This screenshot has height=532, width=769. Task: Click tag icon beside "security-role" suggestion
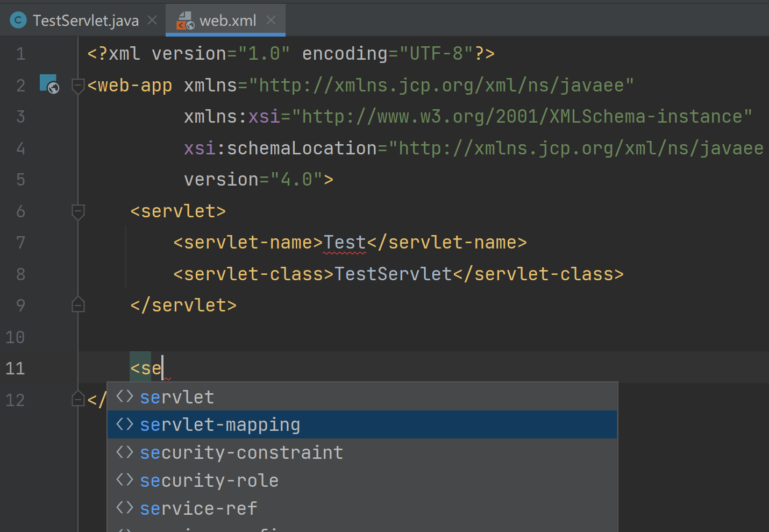(x=124, y=480)
